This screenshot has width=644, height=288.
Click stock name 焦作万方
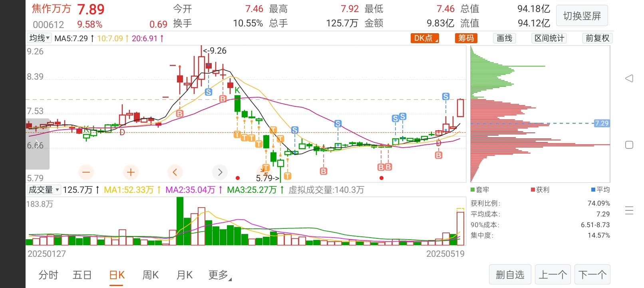52,9
